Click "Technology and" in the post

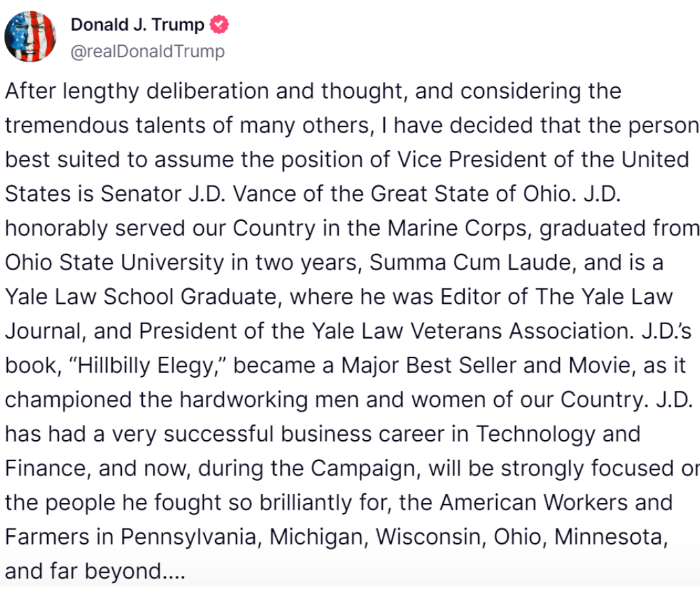[x=558, y=434]
